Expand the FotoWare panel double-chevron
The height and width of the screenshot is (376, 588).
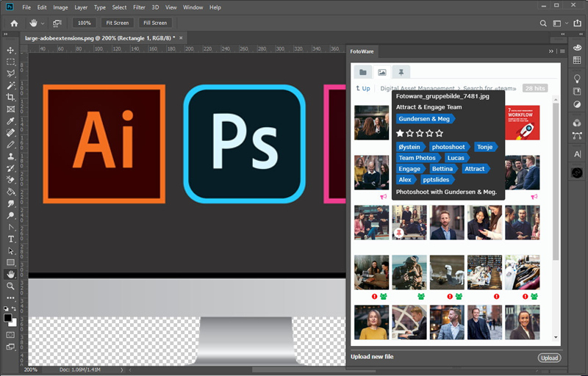pyautogui.click(x=551, y=51)
